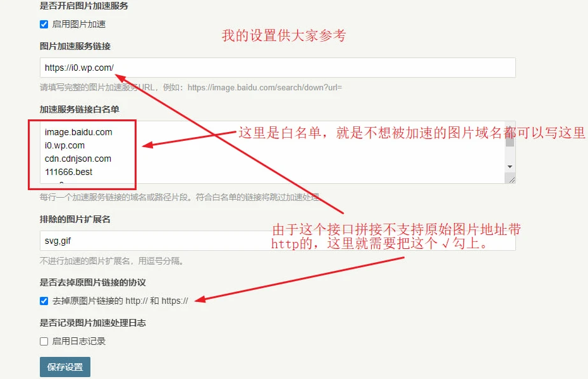Click the whitelist scrollbar down arrow
588x379 pixels.
coord(510,166)
